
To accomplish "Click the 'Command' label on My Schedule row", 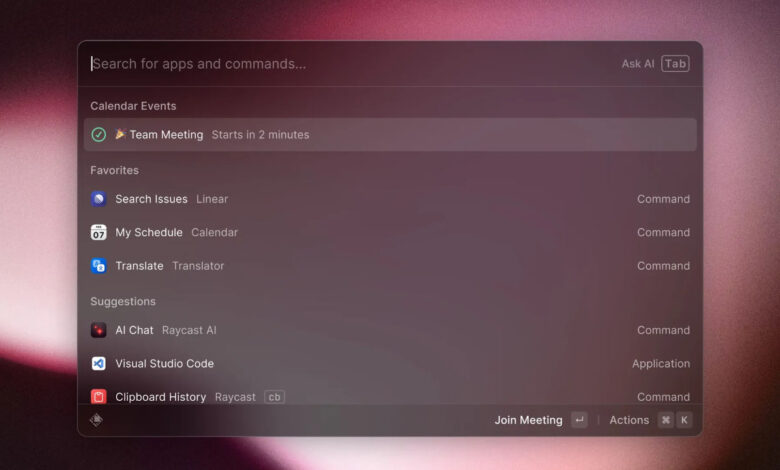I will 663,232.
